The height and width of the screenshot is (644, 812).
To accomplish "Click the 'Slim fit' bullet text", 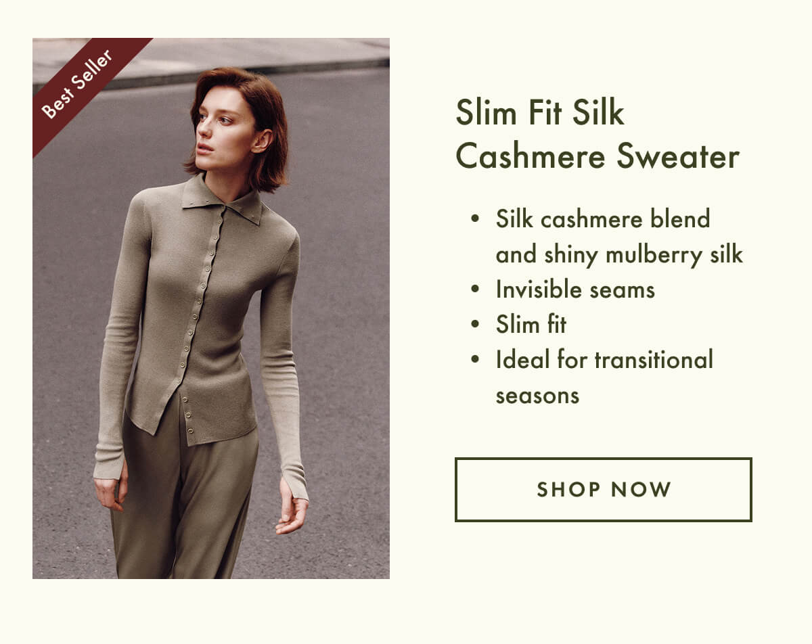I will point(531,325).
